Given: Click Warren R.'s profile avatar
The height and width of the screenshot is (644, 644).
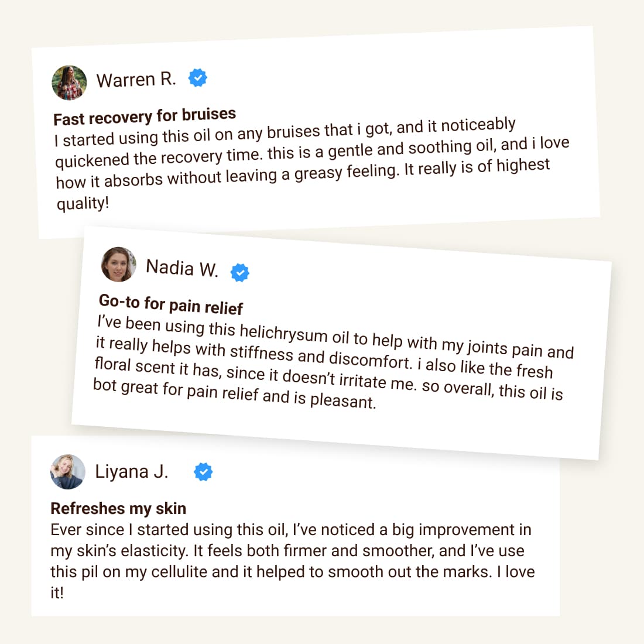Looking at the screenshot, I should click(70, 83).
